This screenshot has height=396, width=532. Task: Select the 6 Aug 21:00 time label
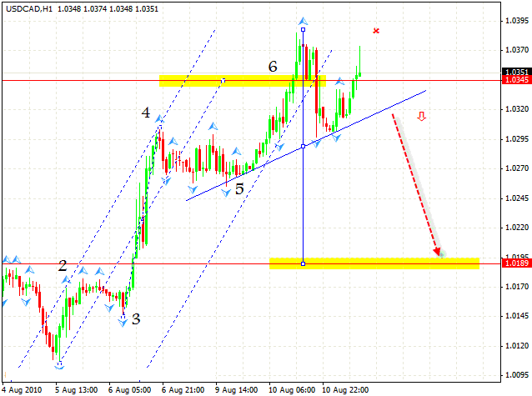point(183,390)
